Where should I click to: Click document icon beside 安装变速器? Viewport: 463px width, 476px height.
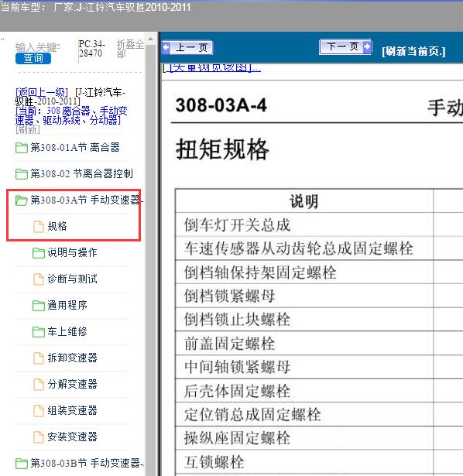(39, 437)
